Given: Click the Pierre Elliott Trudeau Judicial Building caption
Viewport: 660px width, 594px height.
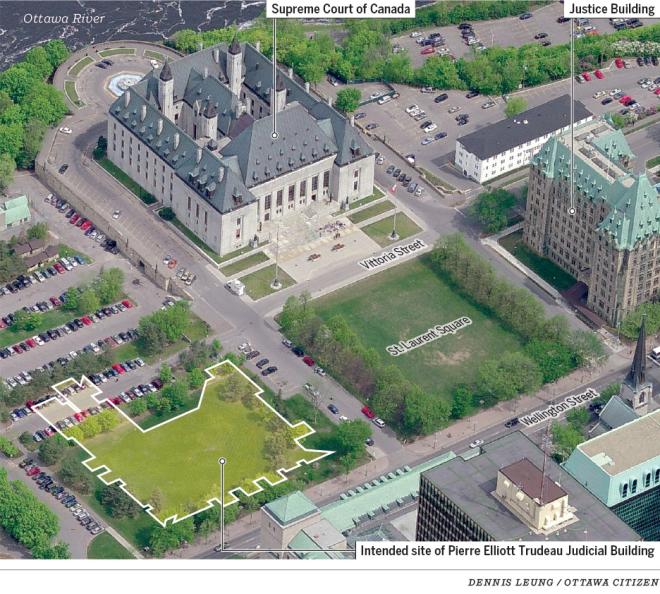Looking at the screenshot, I should [507, 551].
